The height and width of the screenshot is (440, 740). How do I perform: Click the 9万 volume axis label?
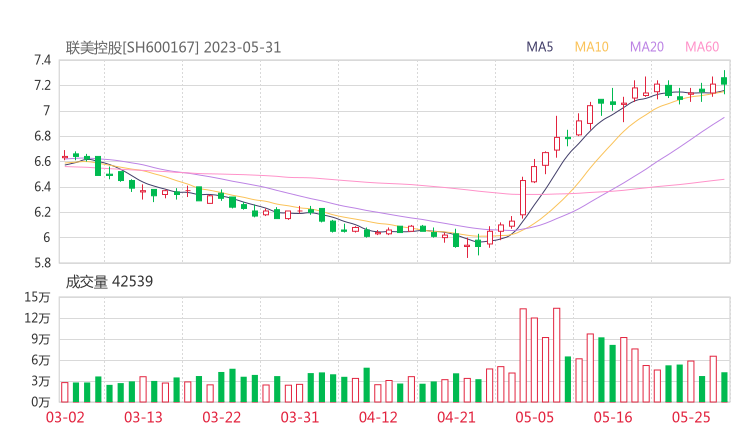pos(41,339)
